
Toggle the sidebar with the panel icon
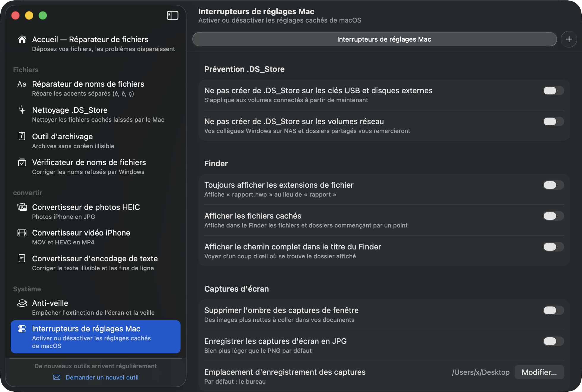point(173,15)
